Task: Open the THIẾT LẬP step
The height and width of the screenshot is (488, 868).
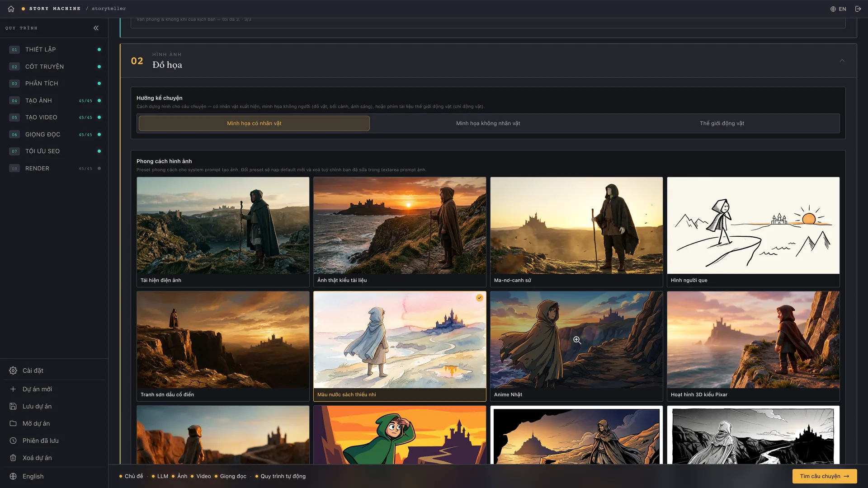Action: [54, 50]
